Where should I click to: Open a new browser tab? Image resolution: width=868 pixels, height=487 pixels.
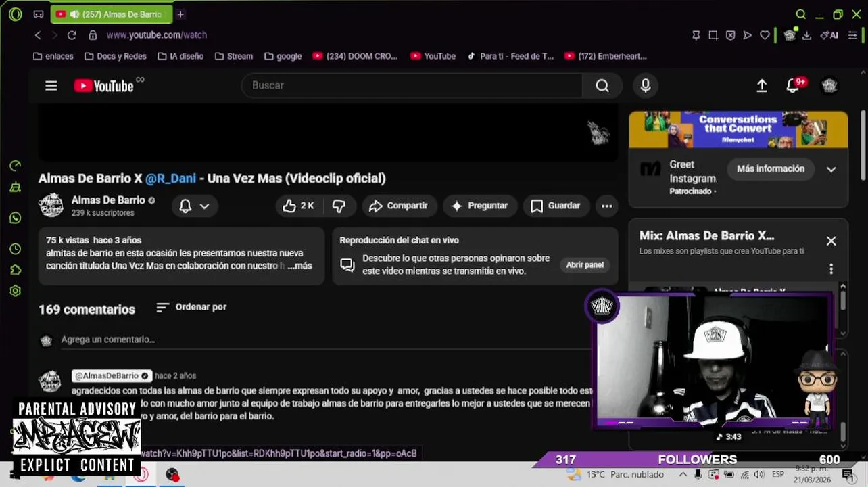coord(180,14)
